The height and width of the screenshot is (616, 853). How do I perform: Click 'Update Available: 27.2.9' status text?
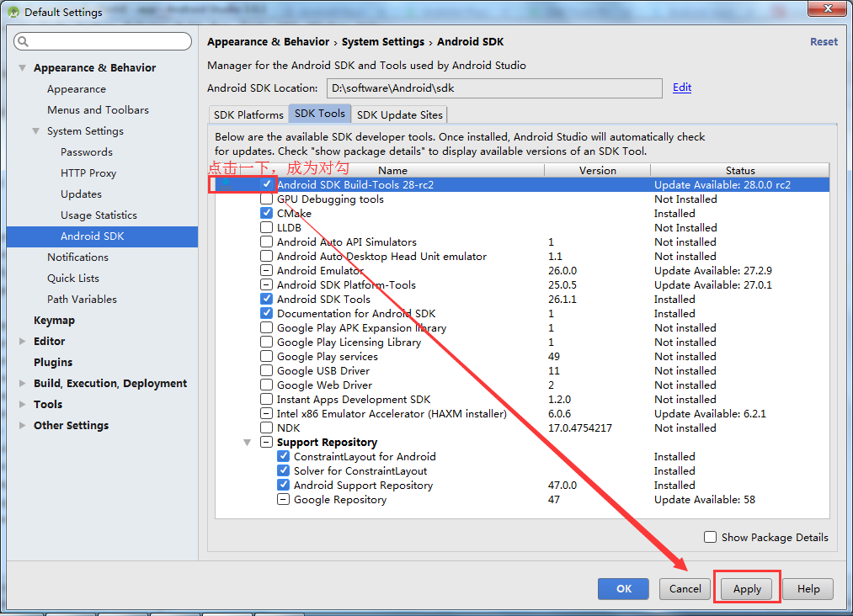coord(712,271)
